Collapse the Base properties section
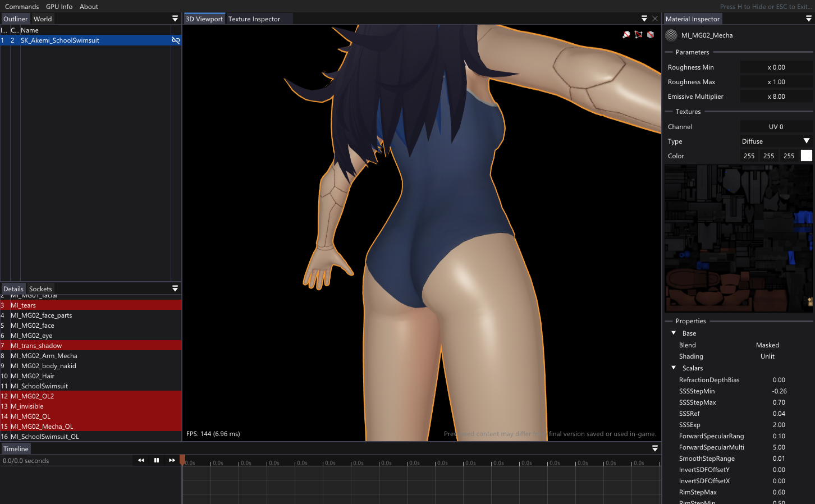815x504 pixels. coord(674,333)
